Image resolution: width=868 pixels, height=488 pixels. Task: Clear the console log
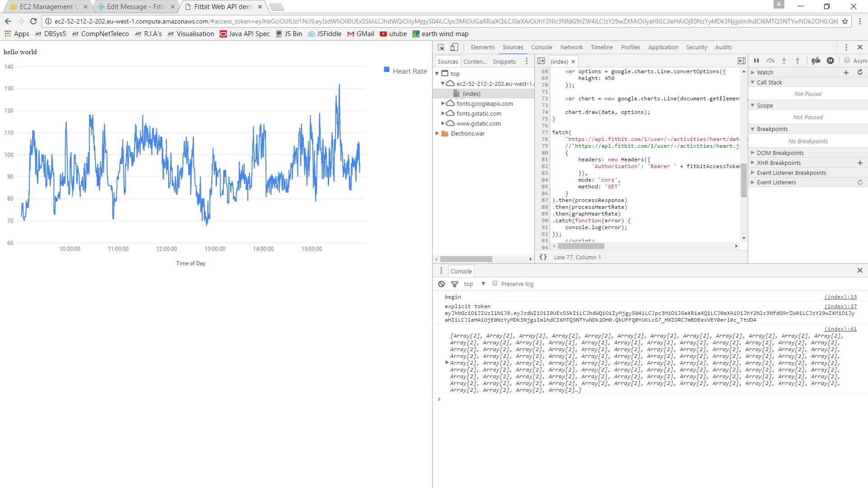(441, 284)
